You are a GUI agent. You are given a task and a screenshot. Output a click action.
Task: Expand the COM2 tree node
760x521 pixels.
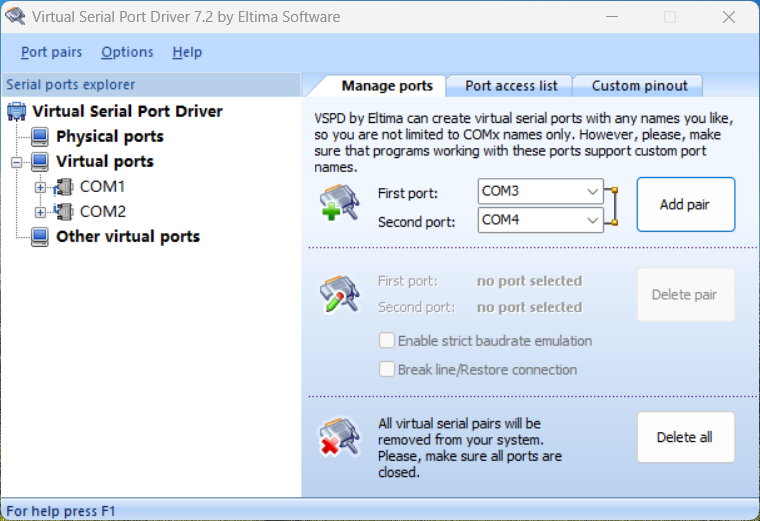pos(40,212)
